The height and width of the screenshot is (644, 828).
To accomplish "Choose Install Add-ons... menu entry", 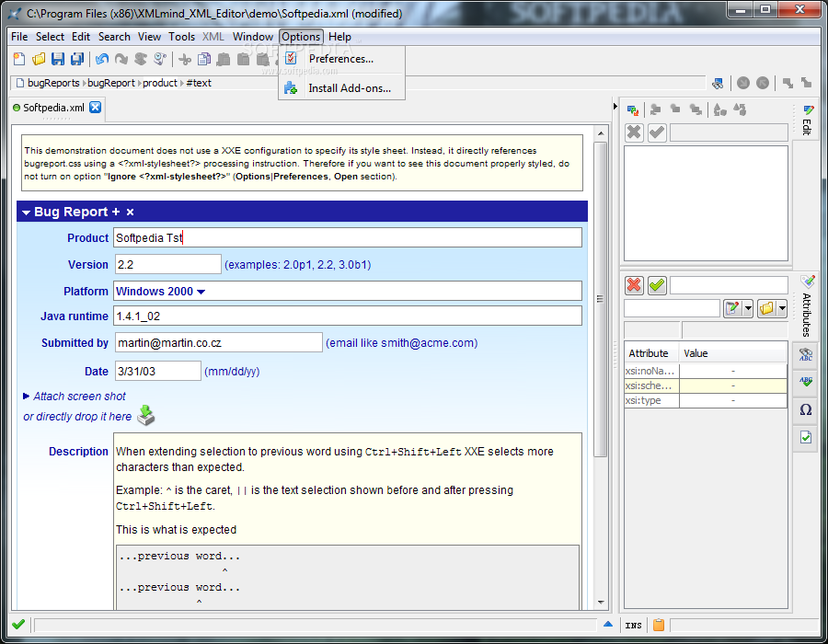I will [x=341, y=88].
